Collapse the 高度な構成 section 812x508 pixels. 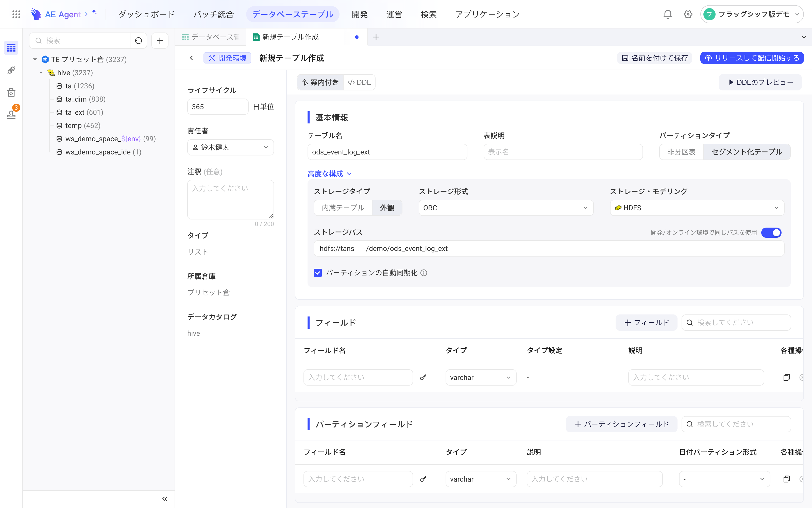[329, 174]
